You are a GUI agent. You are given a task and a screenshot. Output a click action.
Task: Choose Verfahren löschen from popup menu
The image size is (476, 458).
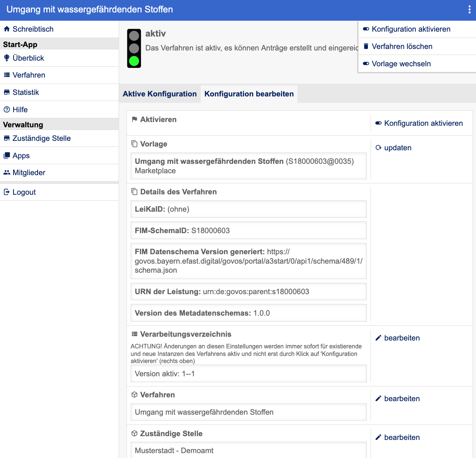click(x=402, y=47)
